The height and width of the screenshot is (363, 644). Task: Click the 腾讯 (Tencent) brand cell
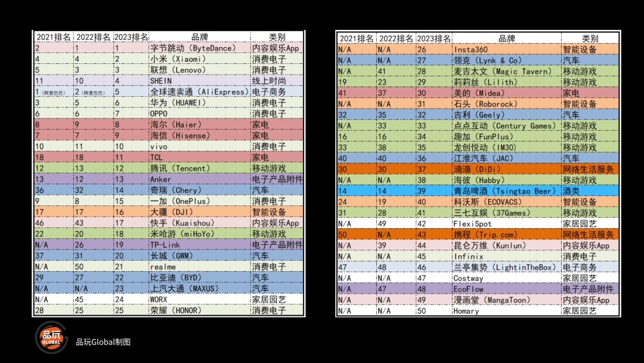[200, 168]
